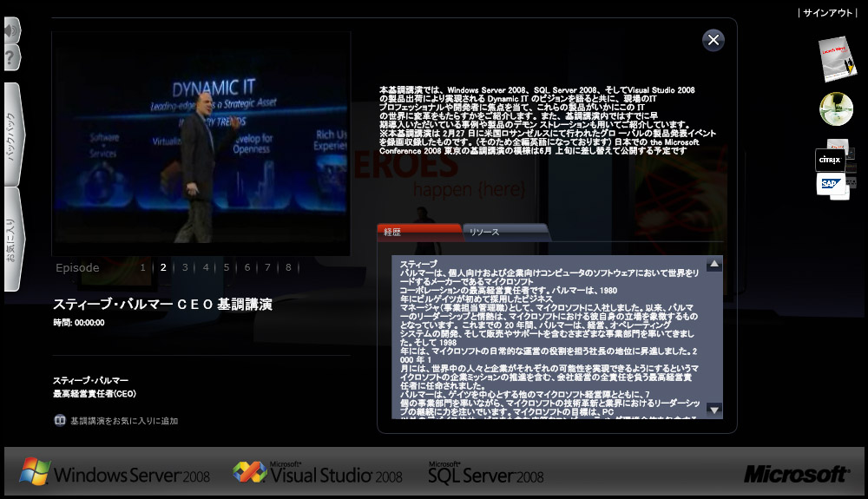
Task: Click 基調講演をお気に入りに追加 link
Action: (124, 421)
